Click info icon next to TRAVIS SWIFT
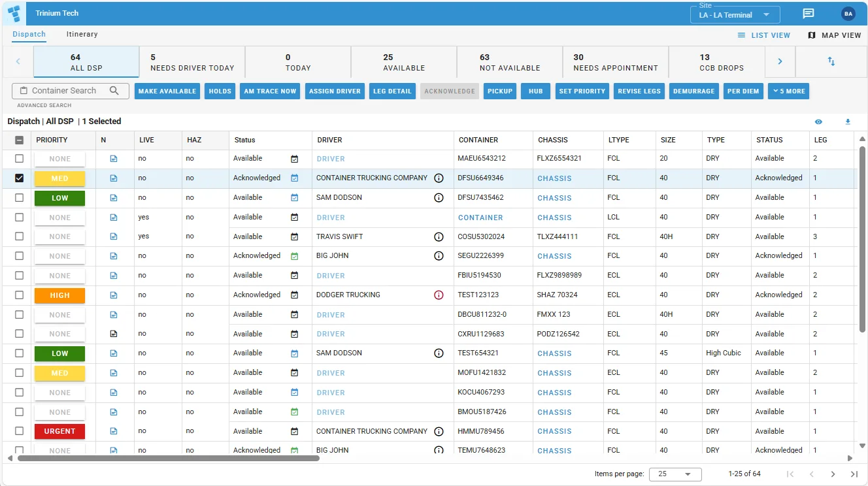 coord(439,236)
